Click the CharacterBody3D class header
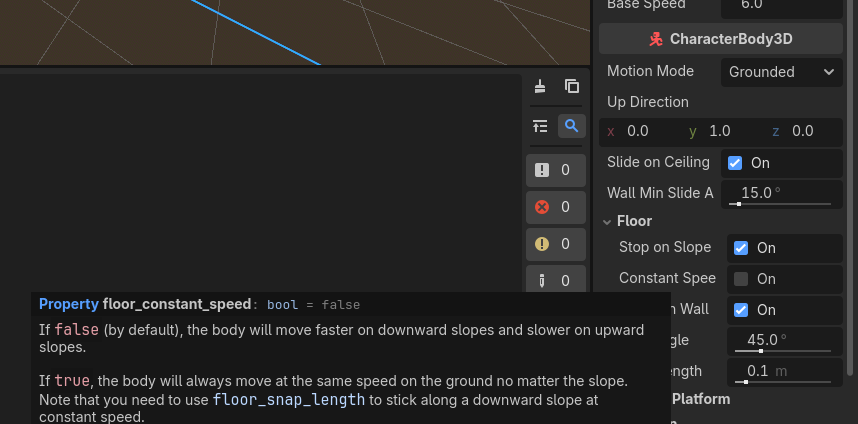Image resolution: width=858 pixels, height=424 pixels. pyautogui.click(x=720, y=39)
